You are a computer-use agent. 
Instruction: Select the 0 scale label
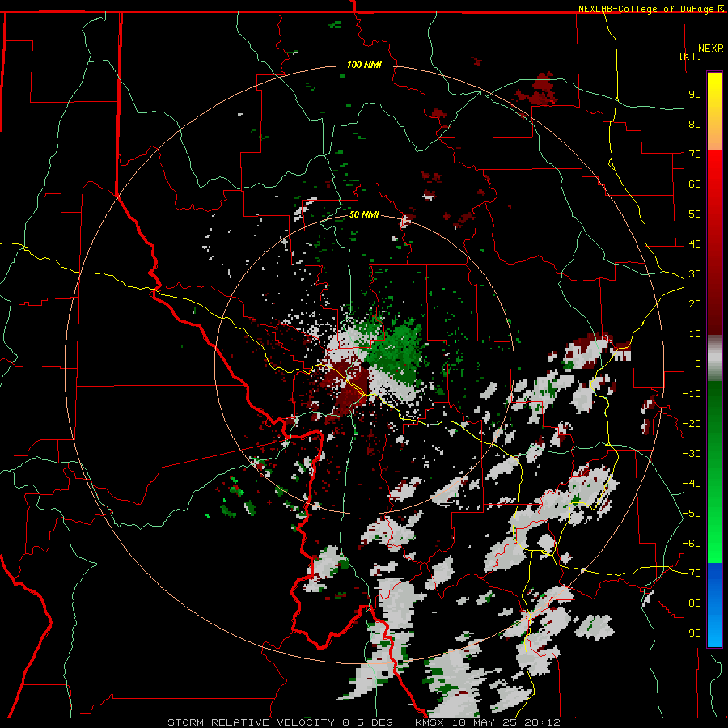[698, 364]
